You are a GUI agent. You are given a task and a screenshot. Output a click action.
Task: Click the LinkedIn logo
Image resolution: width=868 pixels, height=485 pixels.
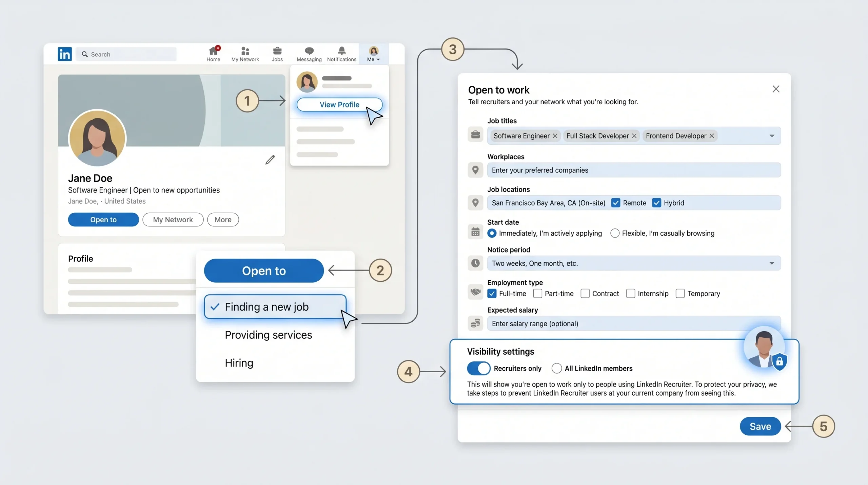pos(64,54)
